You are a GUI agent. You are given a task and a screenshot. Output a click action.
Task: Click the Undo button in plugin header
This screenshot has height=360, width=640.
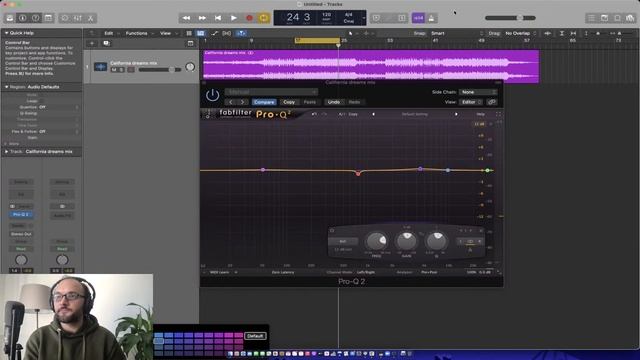(333, 102)
